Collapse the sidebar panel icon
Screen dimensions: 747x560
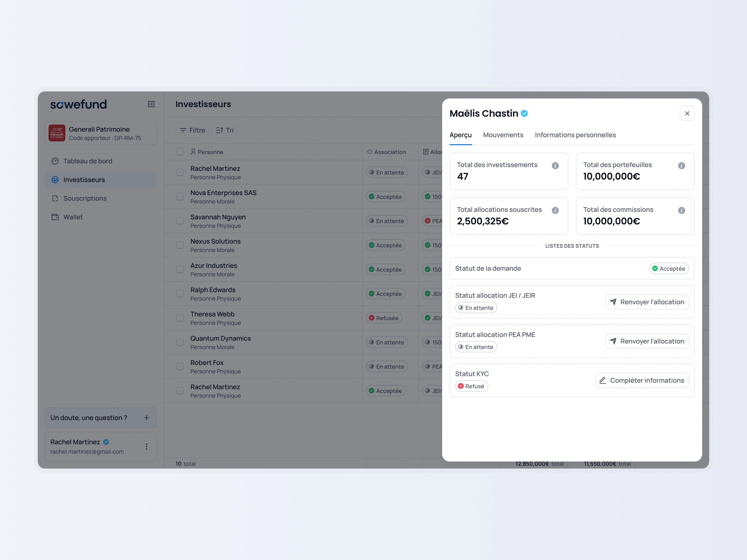point(151,104)
